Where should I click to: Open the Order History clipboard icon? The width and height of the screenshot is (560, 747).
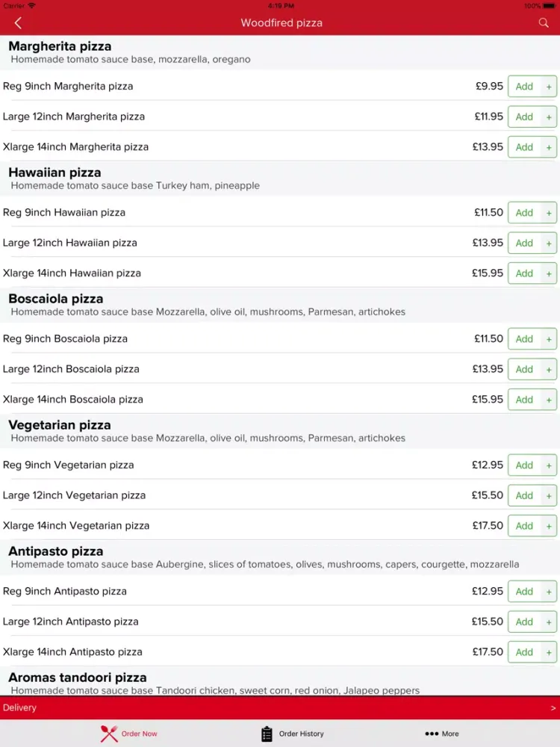267,734
